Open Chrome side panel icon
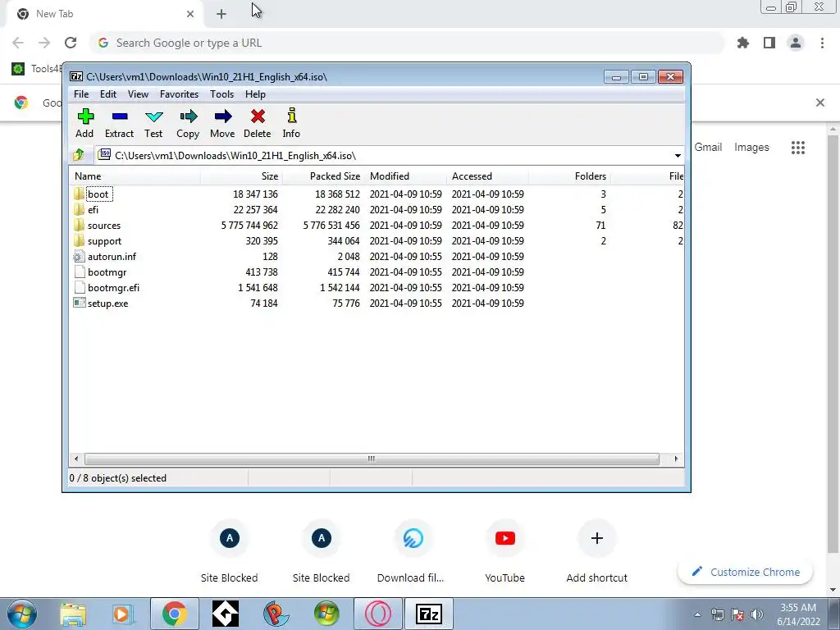The height and width of the screenshot is (630, 840). (769, 43)
